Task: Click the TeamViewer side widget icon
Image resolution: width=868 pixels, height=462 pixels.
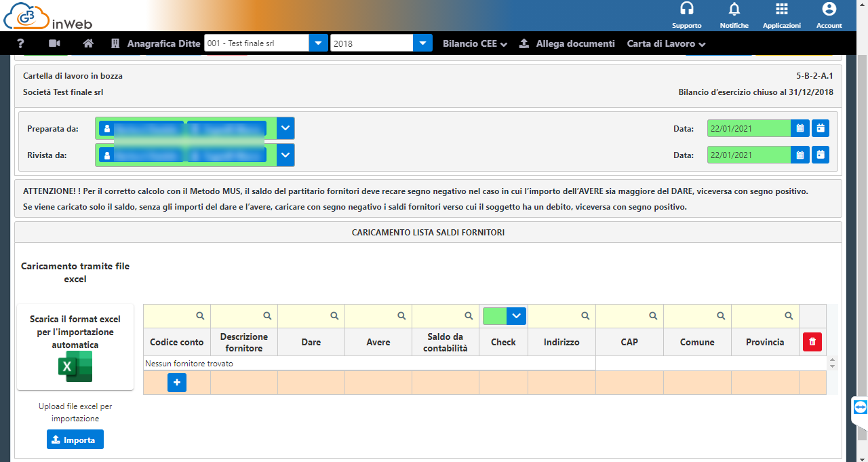Action: (x=861, y=407)
